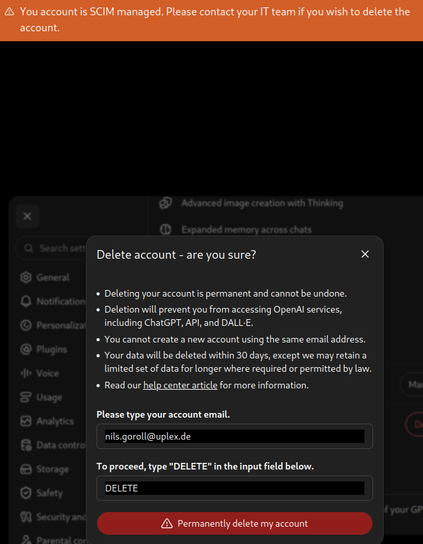
Task: Open the help center article link
Action: pos(180,385)
